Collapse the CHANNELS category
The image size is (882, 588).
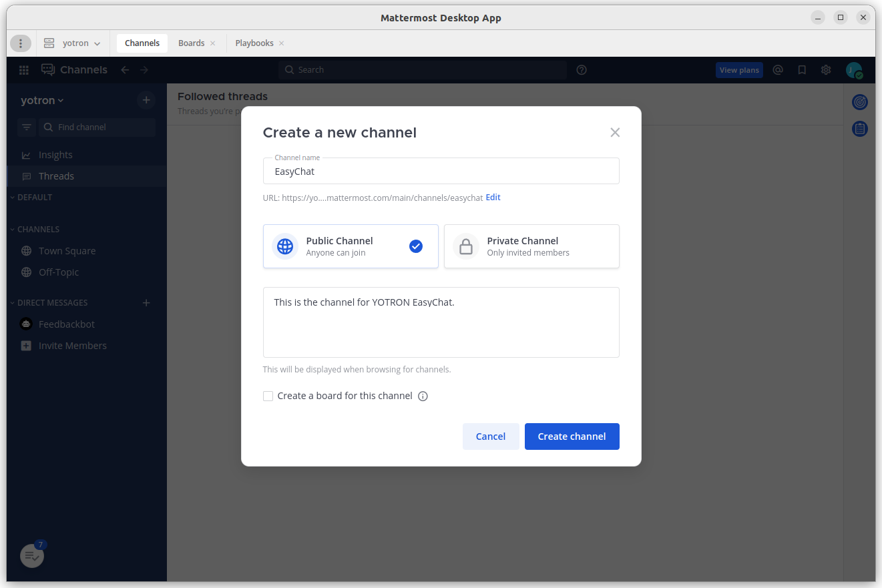pyautogui.click(x=35, y=230)
